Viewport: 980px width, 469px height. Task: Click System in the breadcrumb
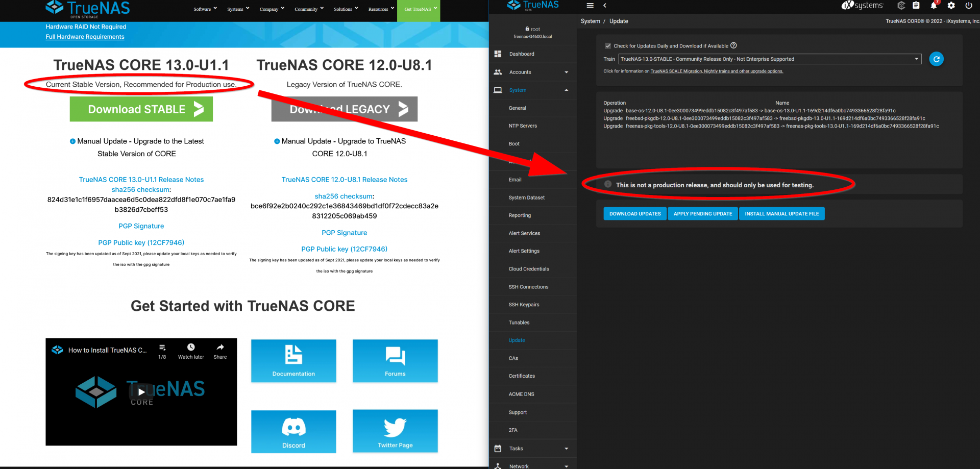pos(591,21)
